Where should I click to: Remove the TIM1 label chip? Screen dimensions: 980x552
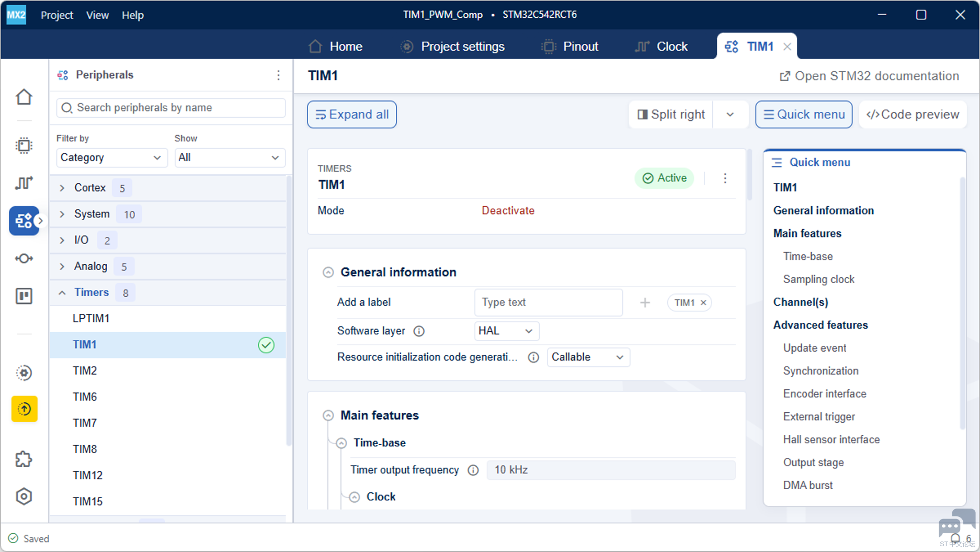coord(703,302)
